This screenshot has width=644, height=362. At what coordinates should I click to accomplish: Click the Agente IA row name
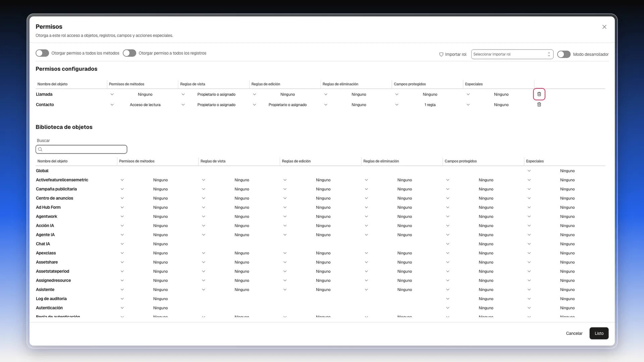(45, 235)
